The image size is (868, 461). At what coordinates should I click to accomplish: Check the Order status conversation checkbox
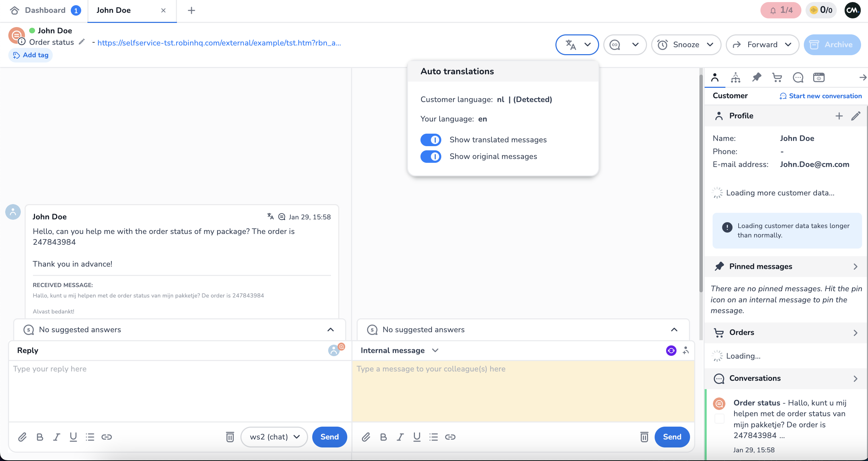(720, 419)
